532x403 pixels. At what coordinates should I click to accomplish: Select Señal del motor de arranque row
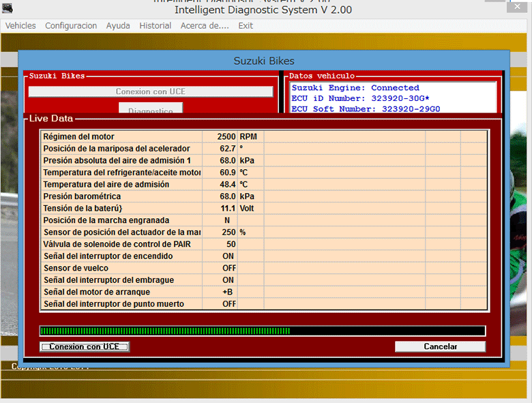pos(264,292)
